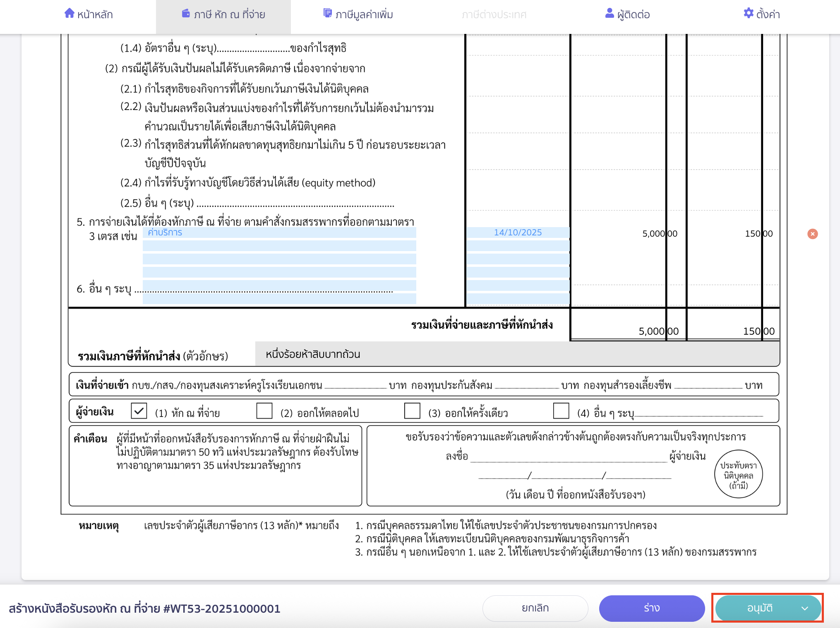This screenshot has width=840, height=628.
Task: Select the withholding tax stamp icon
Action: pos(186,14)
